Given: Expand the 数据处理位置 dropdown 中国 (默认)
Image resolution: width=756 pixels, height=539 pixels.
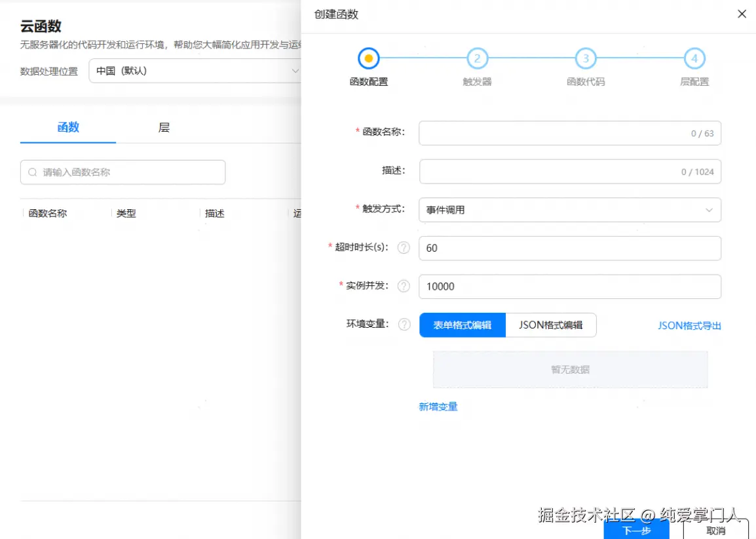Looking at the screenshot, I should [x=195, y=71].
